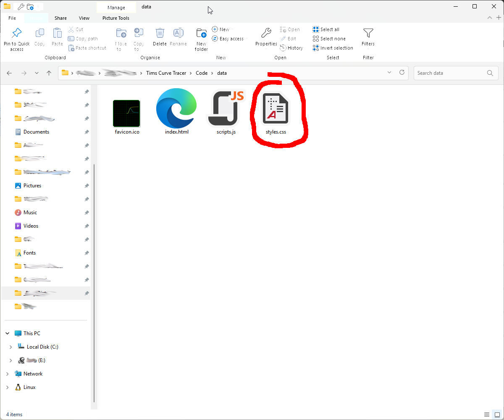Click Select none in the ribbon
Image resolution: width=504 pixels, height=420 pixels.
[x=329, y=39]
